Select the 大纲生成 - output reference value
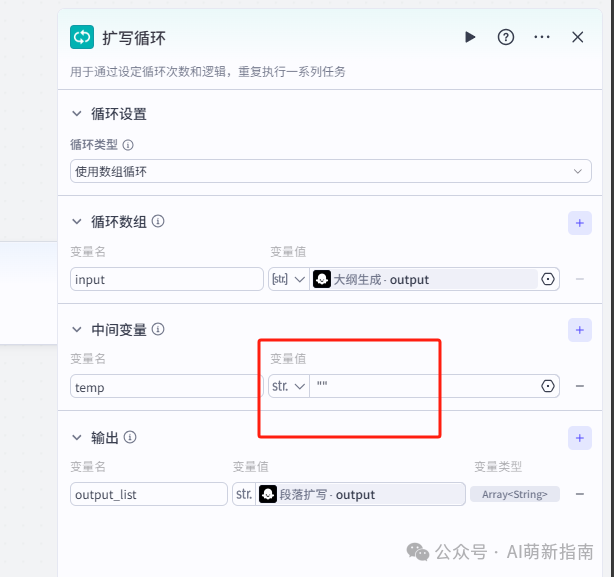The image size is (614, 577). (424, 279)
